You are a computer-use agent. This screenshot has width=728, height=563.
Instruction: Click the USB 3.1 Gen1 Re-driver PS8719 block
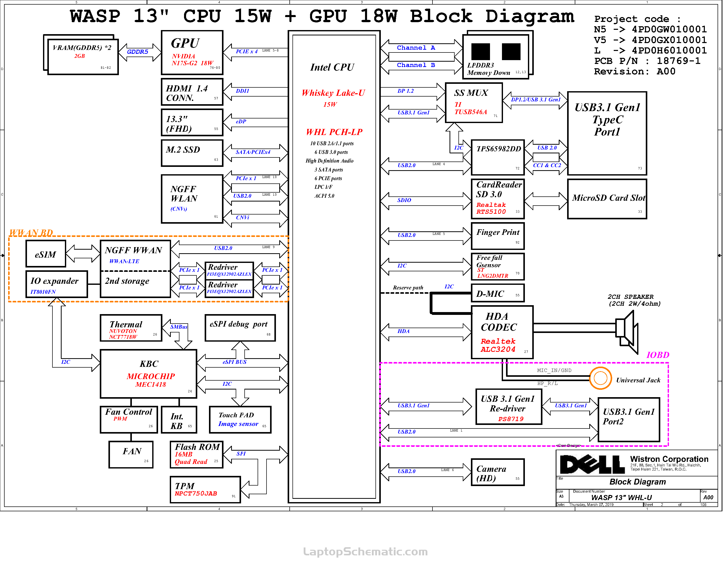[509, 407]
